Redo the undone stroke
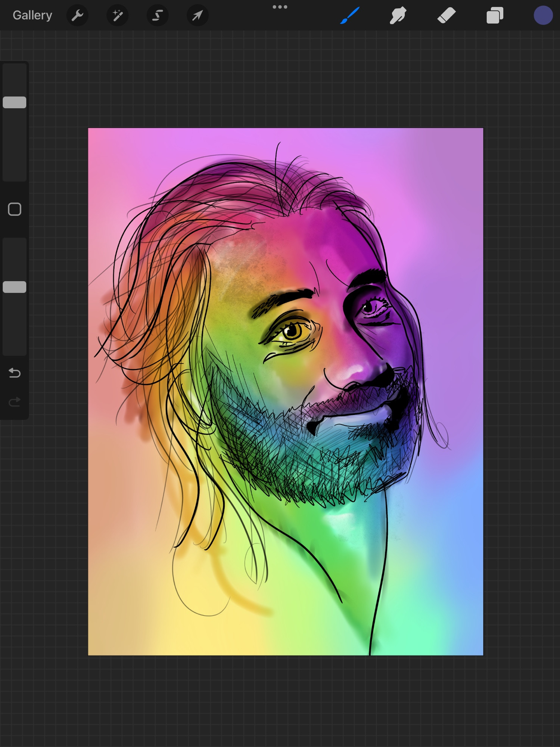Image resolution: width=560 pixels, height=747 pixels. coord(15,402)
